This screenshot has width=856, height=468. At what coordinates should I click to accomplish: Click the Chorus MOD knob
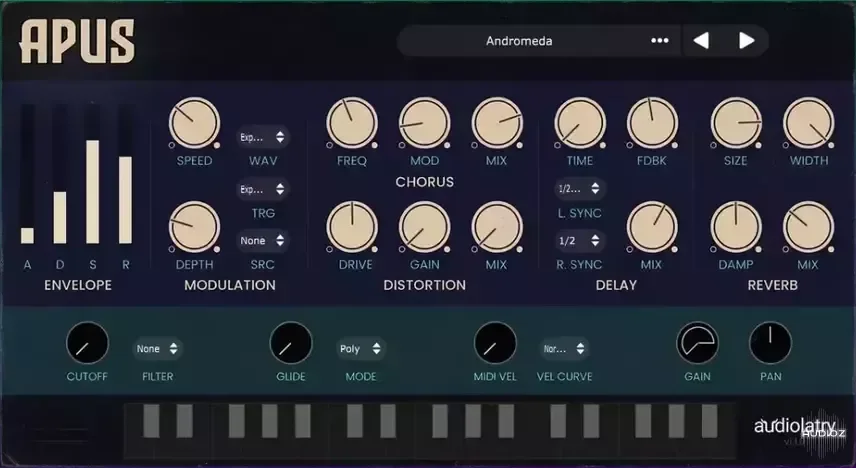[x=425, y=123]
